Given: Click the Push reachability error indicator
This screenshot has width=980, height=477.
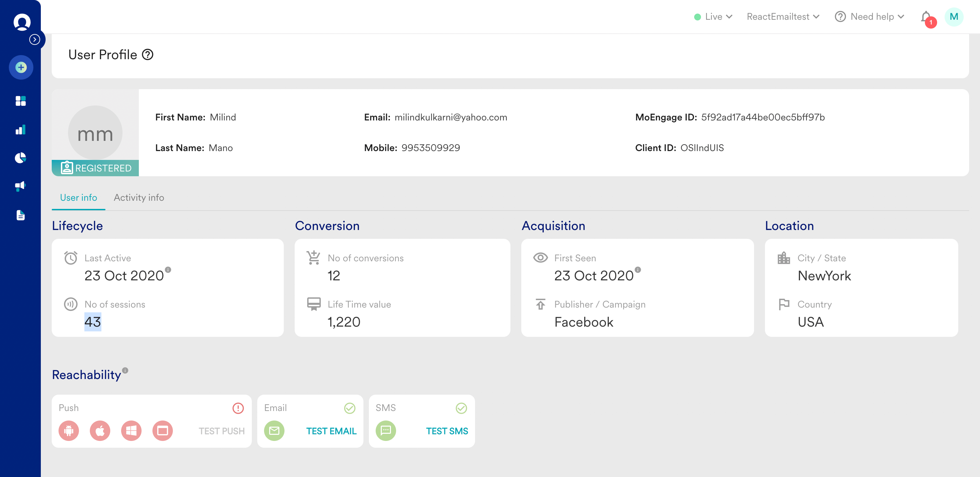Looking at the screenshot, I should click(x=238, y=408).
